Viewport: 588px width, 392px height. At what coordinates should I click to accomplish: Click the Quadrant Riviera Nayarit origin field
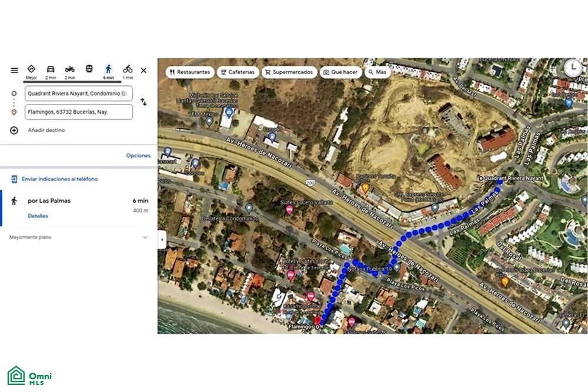(79, 93)
